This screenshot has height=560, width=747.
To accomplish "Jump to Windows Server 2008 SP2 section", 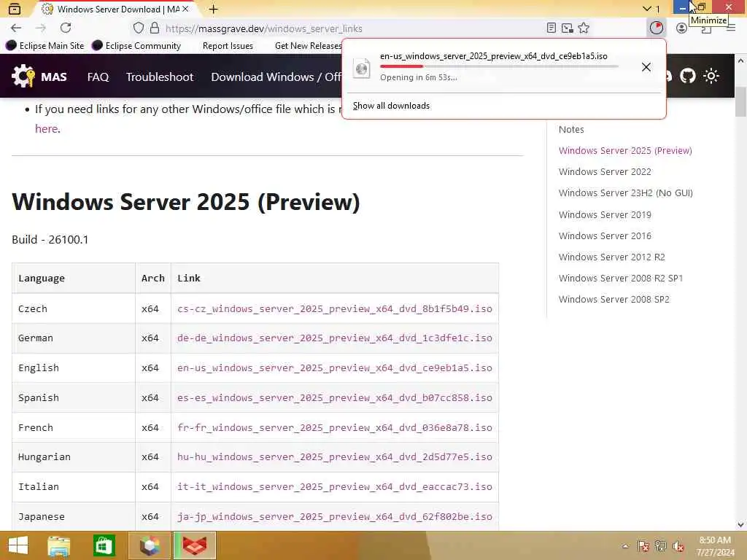I will point(614,300).
